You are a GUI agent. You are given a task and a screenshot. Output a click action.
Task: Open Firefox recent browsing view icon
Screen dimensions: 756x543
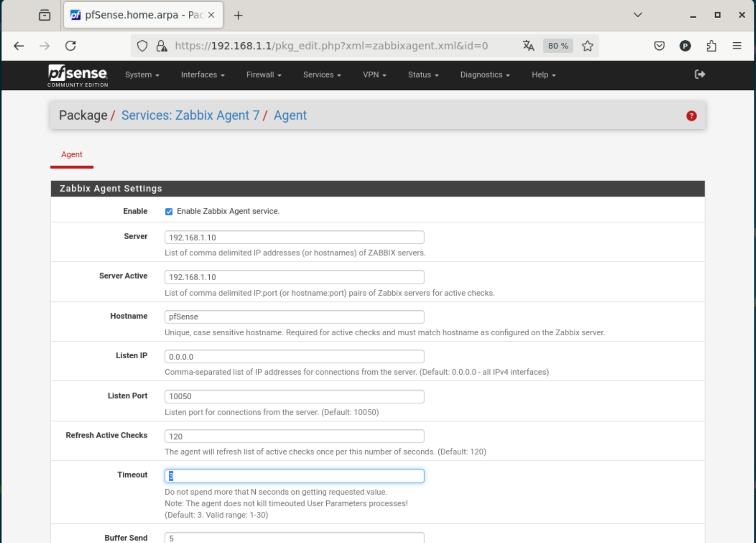[44, 15]
